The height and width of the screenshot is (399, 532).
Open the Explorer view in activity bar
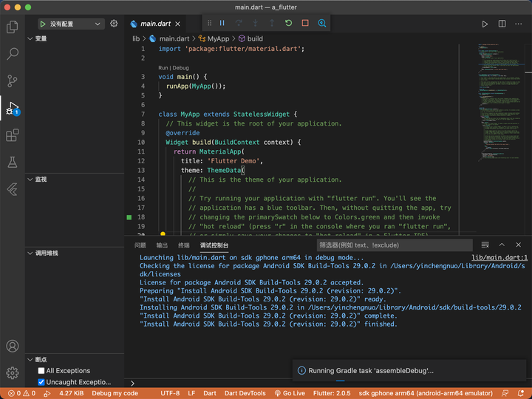13,27
